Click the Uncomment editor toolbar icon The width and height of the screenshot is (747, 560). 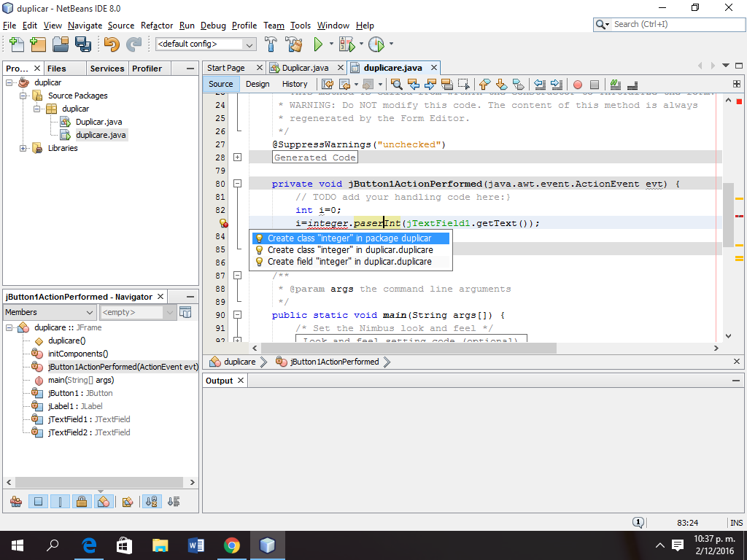point(632,85)
